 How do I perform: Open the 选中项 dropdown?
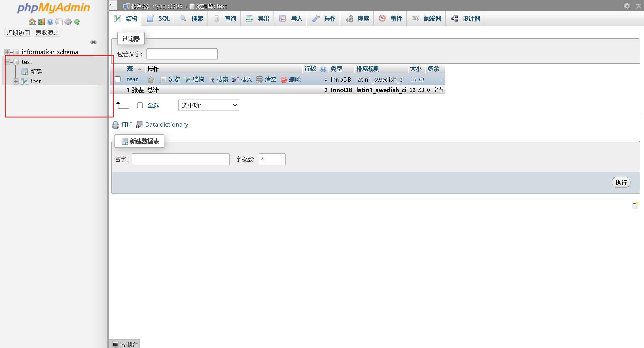[208, 105]
